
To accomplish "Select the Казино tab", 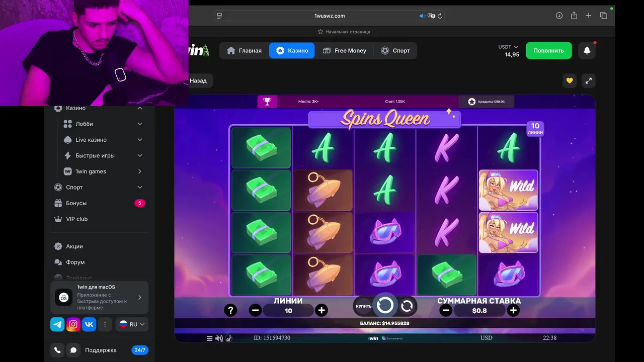I will [x=292, y=51].
